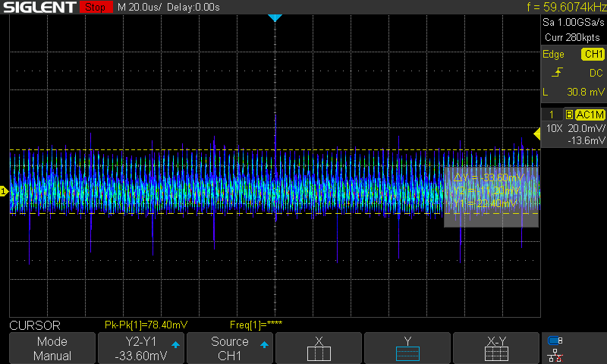Click the channel 1 number label
Viewport: 607px width, 364px height.
click(551, 115)
